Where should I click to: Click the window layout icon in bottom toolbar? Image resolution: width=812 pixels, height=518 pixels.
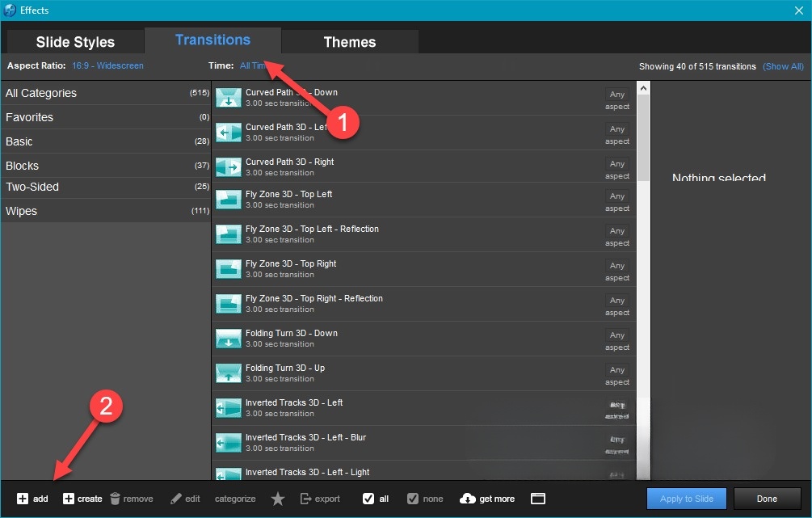point(538,499)
